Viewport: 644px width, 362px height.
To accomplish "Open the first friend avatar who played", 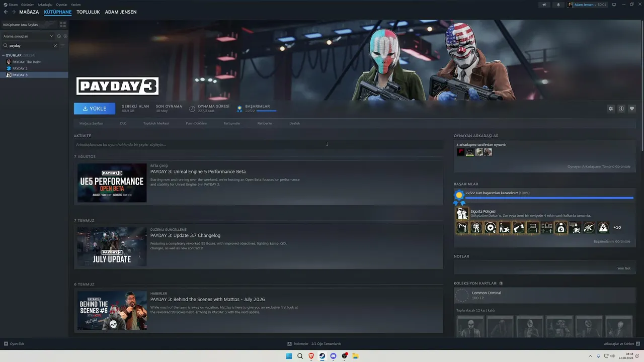I will 461,152.
